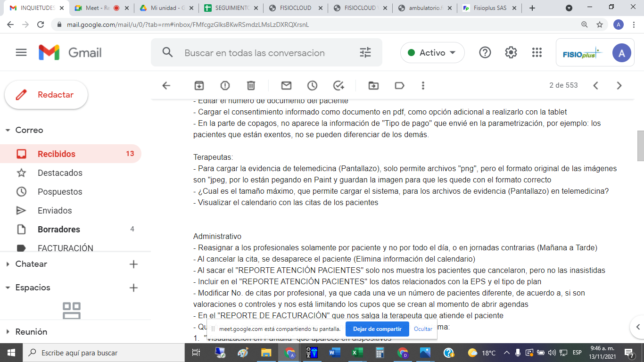Screen dimensions: 644x362
Task: Open the Move to folder icon
Action: coord(373,85)
